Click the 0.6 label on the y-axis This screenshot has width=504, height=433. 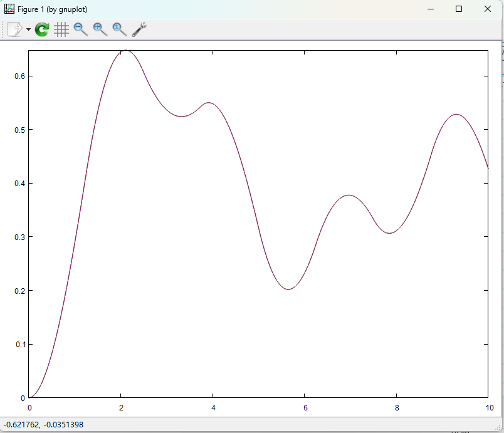[x=19, y=76]
